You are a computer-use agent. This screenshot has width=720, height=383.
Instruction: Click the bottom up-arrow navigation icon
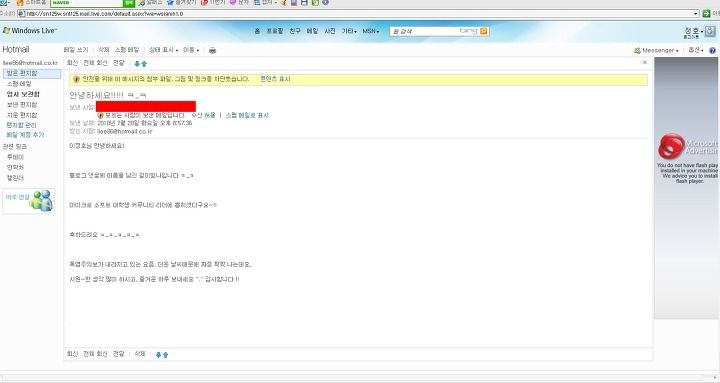pos(165,354)
